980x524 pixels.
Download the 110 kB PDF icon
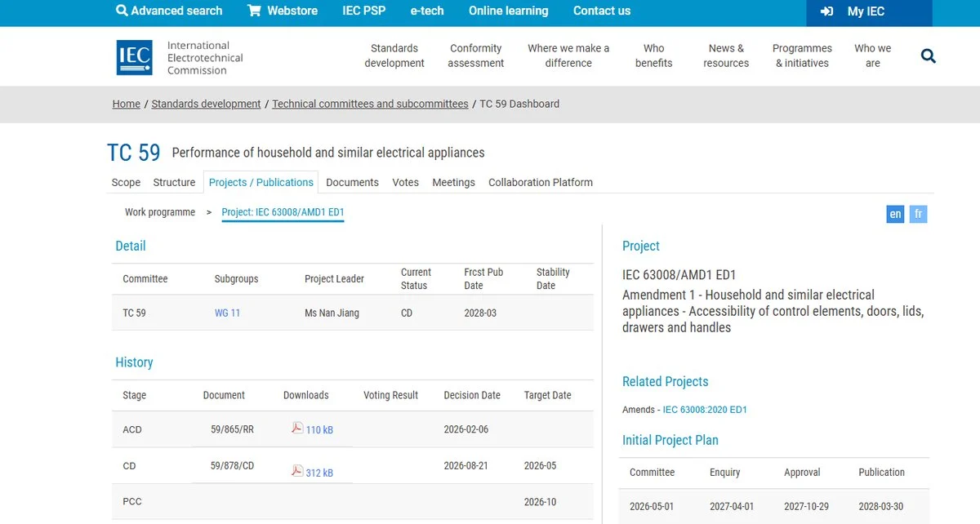(x=297, y=428)
